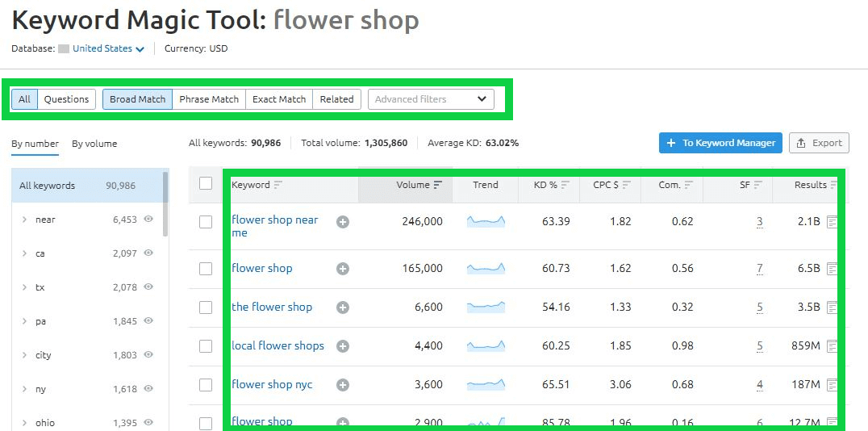
Task: Open the 'flower shop nyc' keyword link
Action: (x=272, y=384)
